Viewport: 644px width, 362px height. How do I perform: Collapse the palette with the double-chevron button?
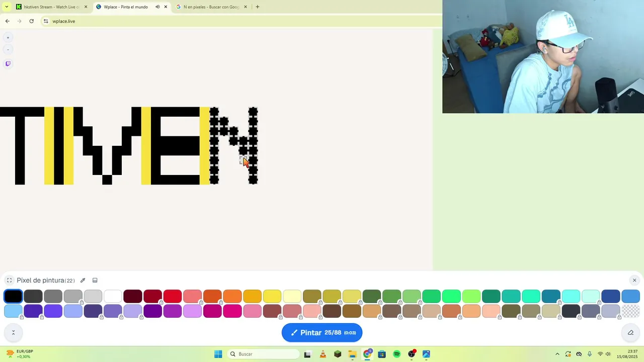[13, 332]
